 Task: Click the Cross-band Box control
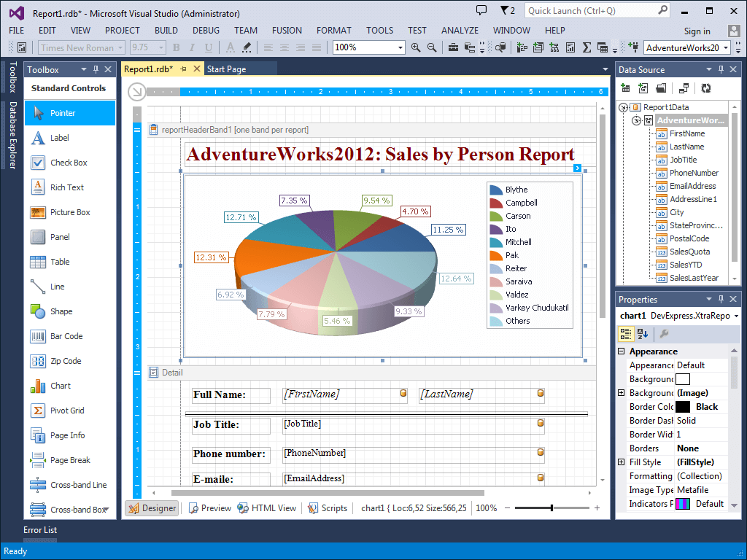click(70, 509)
